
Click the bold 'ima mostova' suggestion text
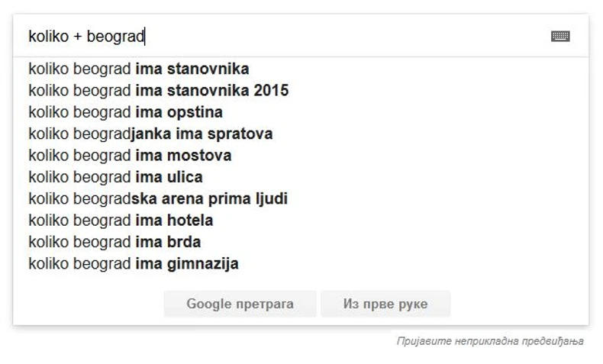[183, 156]
